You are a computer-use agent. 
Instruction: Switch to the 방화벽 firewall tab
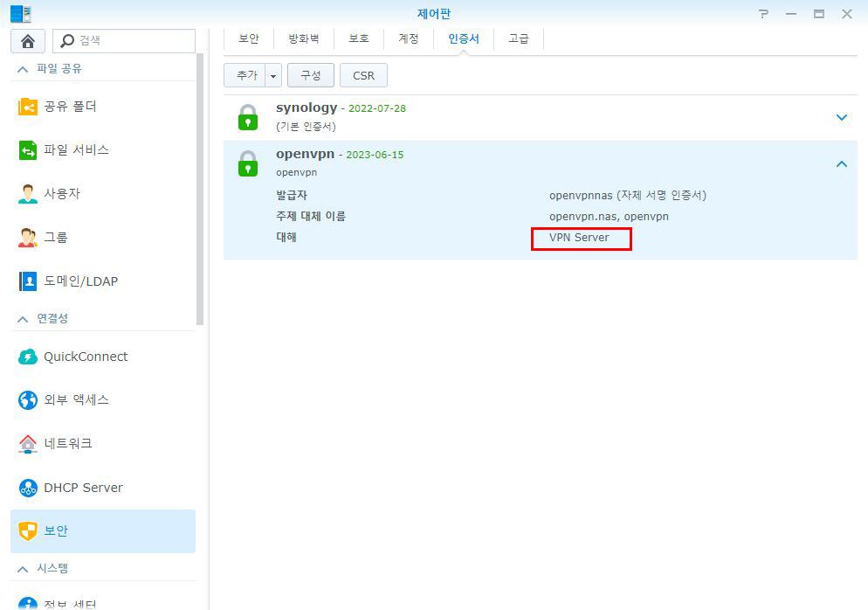pos(304,38)
